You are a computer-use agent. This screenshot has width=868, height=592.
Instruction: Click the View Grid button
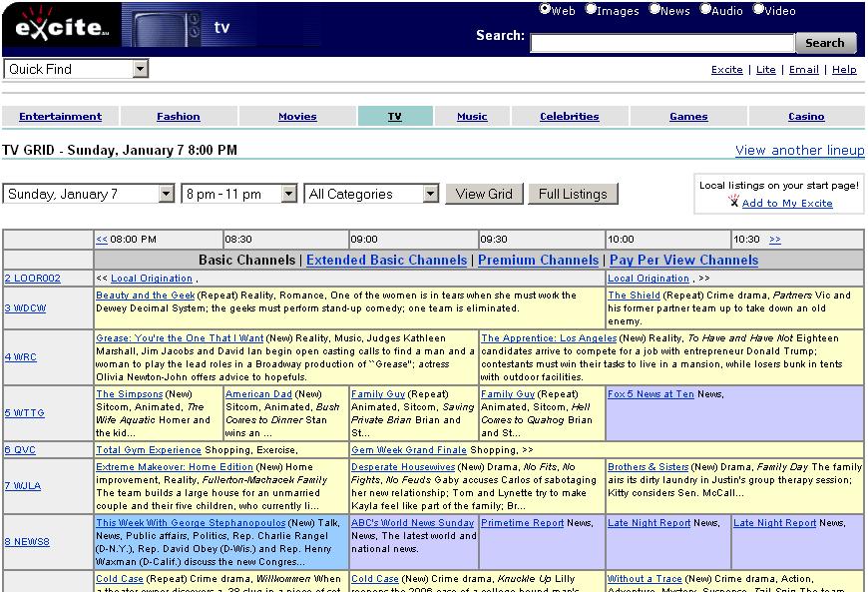[x=484, y=194]
